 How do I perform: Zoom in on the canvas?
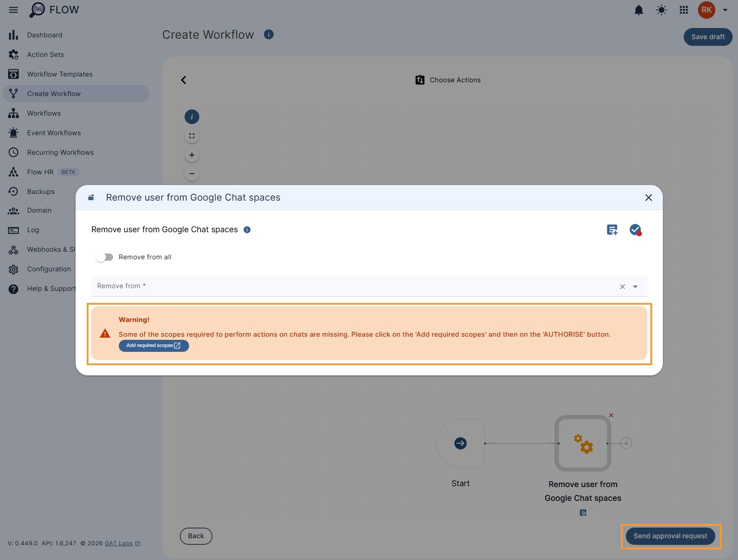tap(192, 155)
